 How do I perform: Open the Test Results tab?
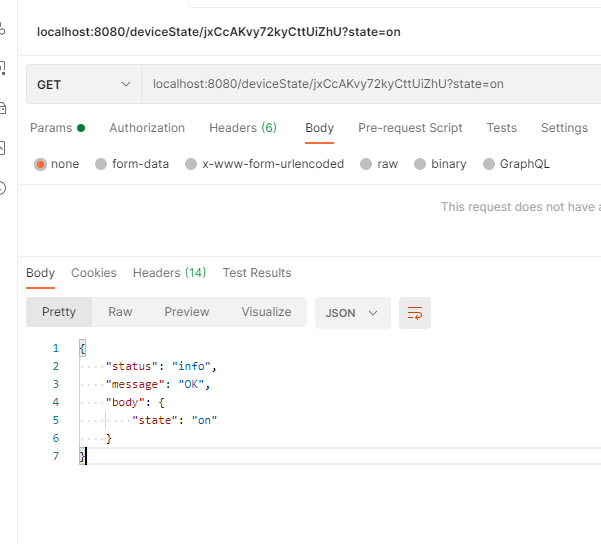(x=257, y=273)
